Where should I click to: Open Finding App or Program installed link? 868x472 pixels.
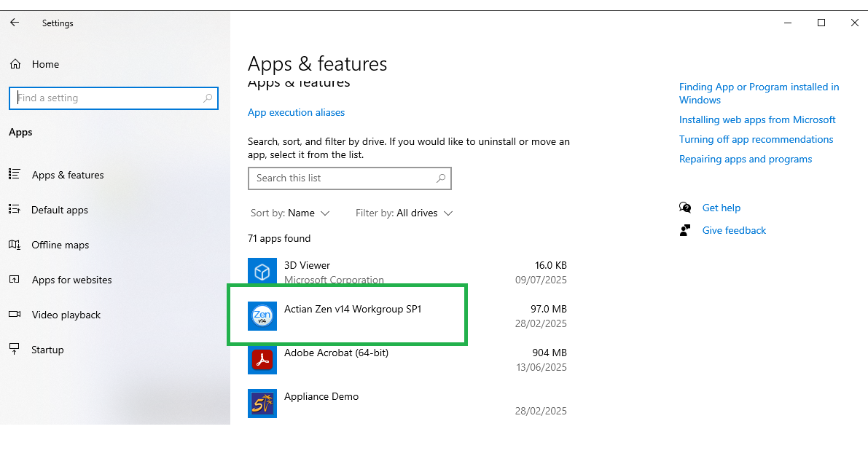[759, 93]
